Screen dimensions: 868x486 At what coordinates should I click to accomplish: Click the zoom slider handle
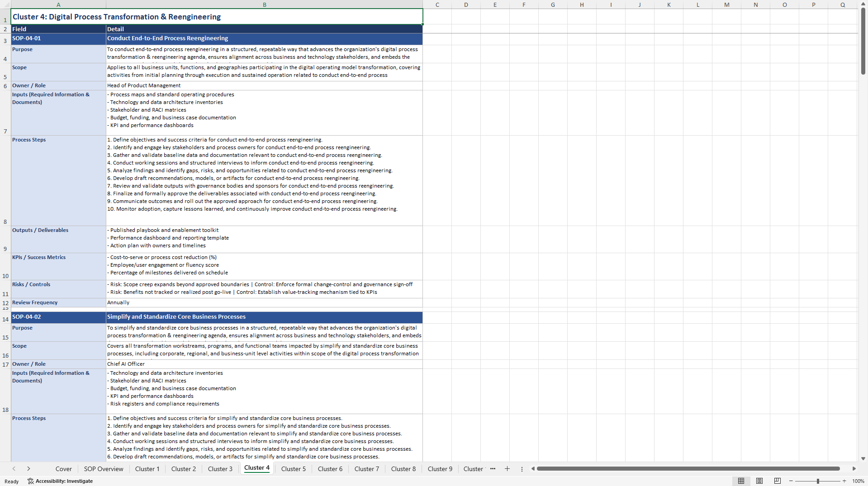coord(818,481)
